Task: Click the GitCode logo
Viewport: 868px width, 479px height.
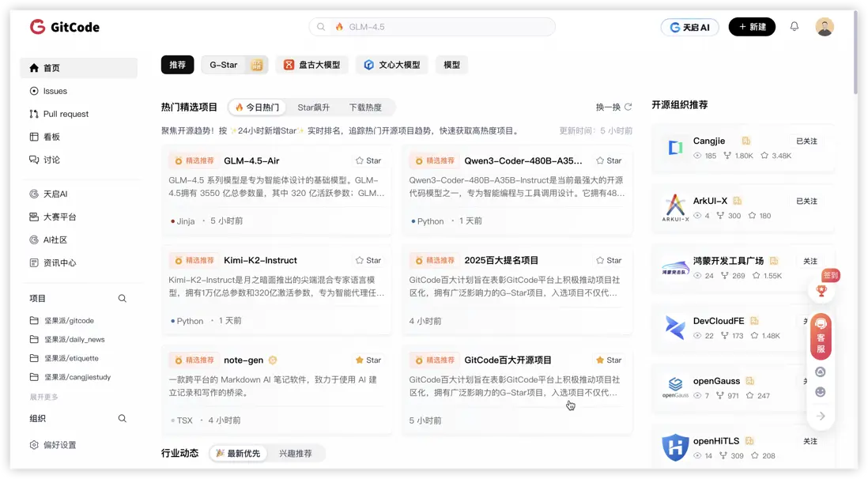Action: click(65, 27)
